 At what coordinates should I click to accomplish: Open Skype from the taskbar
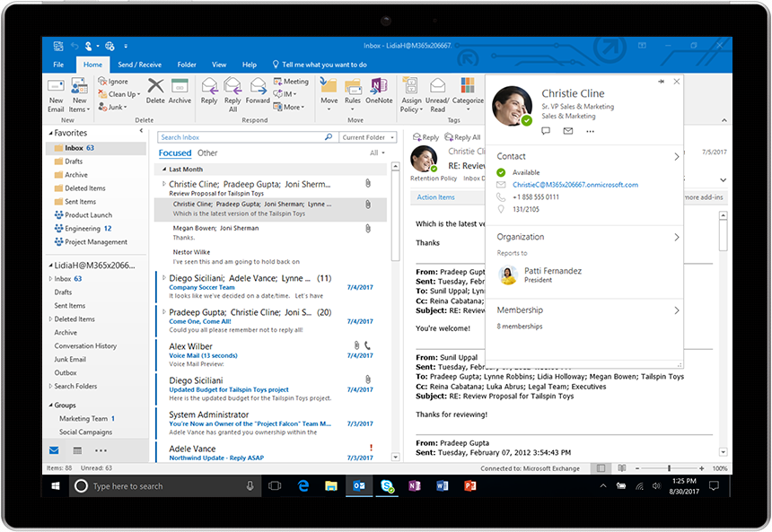point(387,486)
